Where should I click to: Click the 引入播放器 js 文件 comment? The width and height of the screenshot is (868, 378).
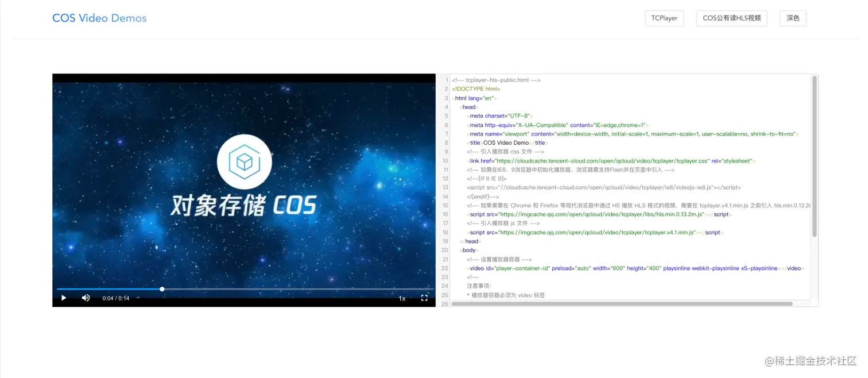(x=503, y=223)
